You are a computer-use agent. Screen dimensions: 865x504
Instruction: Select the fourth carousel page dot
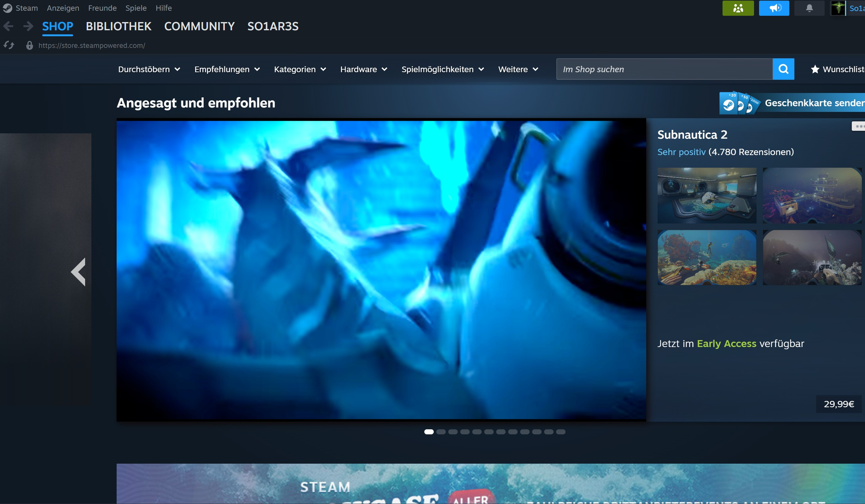(x=465, y=432)
